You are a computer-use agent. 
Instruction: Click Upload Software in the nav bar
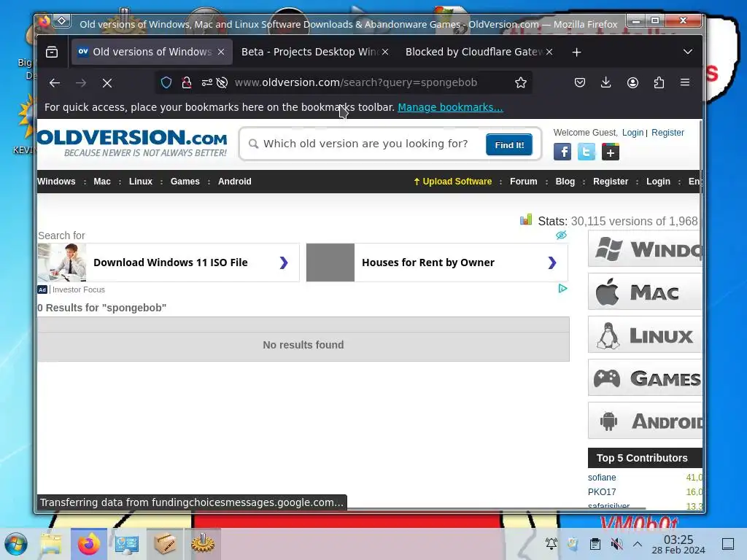tap(452, 182)
